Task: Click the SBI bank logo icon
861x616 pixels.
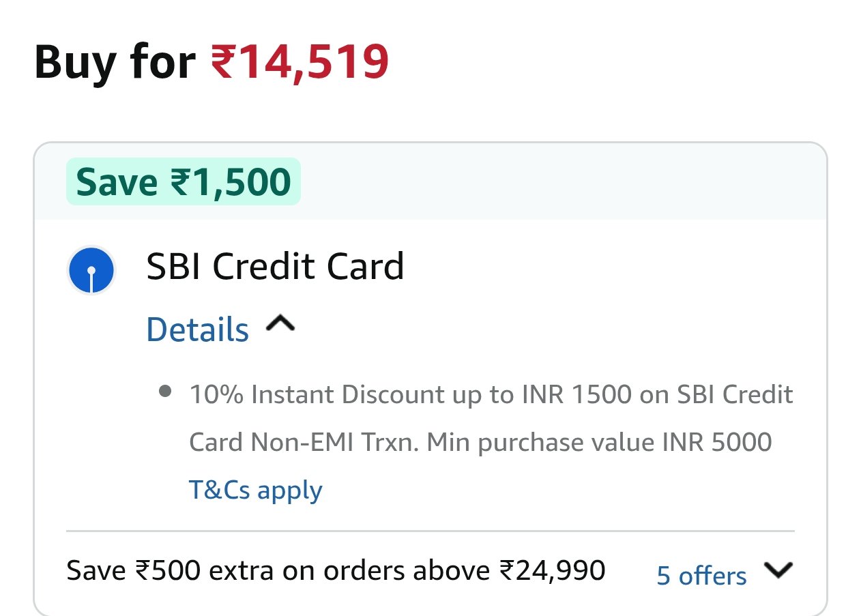Action: 91,270
